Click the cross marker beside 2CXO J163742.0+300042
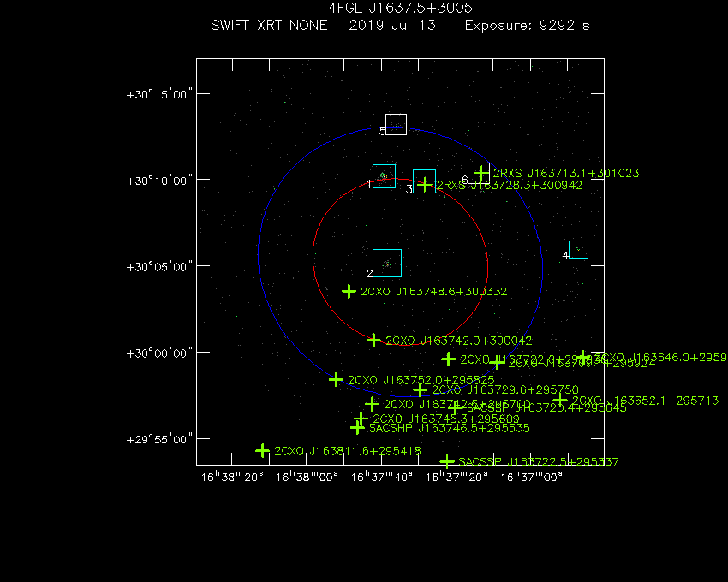 point(373,340)
